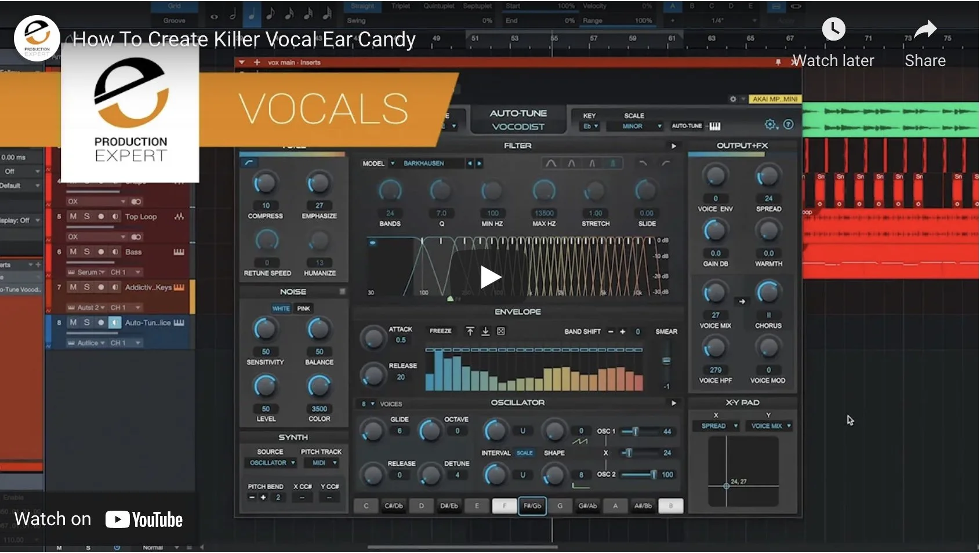The image size is (980, 553).
Task: Open the video on YouTube via Watch on YouTube
Action: [99, 519]
